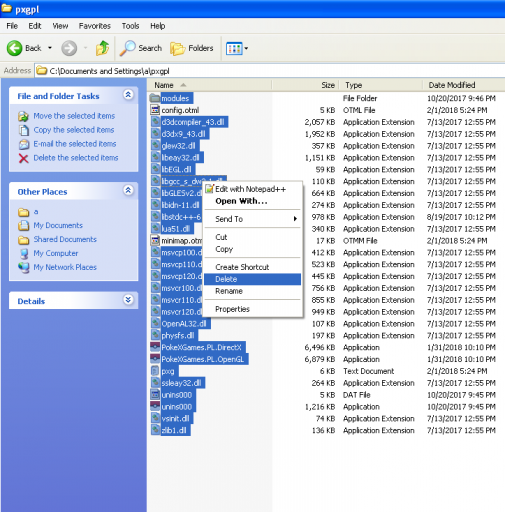Select OpenAL32.dll file icon
The width and height of the screenshot is (505, 512).
pyautogui.click(x=155, y=323)
